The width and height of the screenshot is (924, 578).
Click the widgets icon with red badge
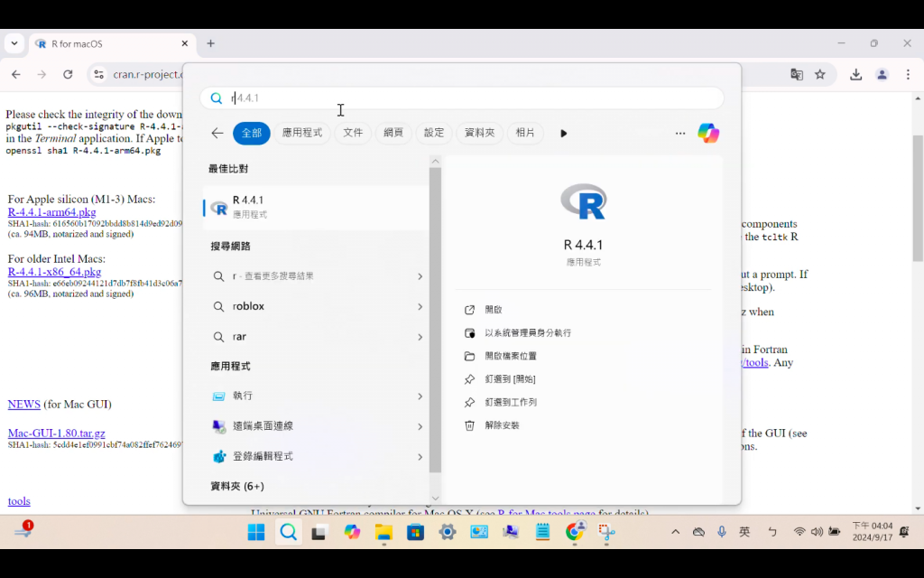(x=23, y=529)
